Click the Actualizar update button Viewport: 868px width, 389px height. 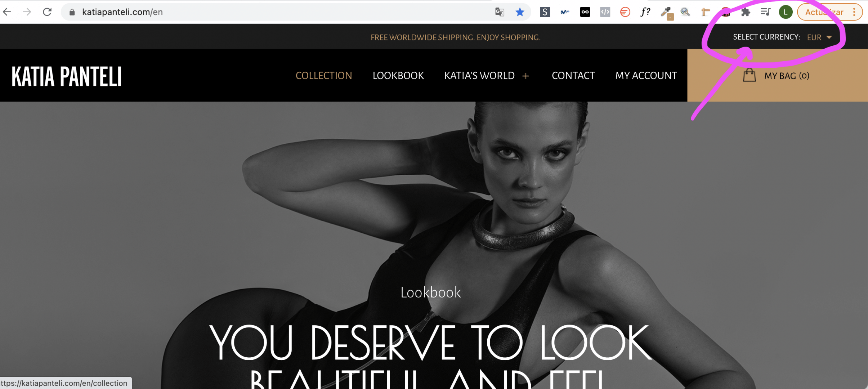(x=824, y=12)
